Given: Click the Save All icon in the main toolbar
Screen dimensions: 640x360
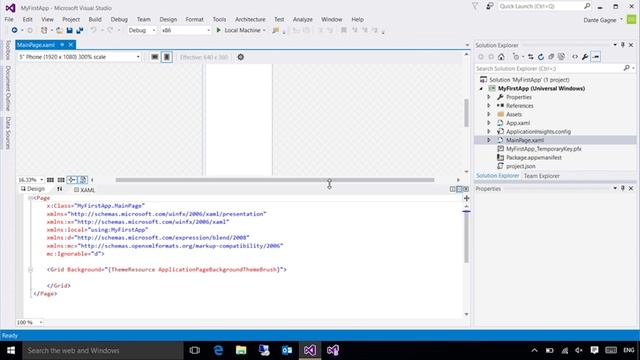Looking at the screenshot, I should click(80, 30).
